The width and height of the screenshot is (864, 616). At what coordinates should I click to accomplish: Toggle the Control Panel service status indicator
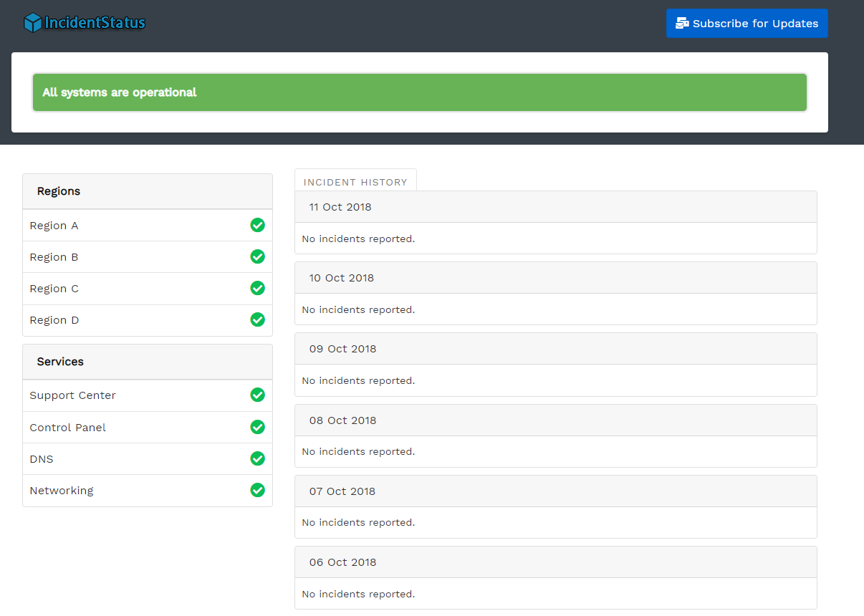(x=257, y=427)
